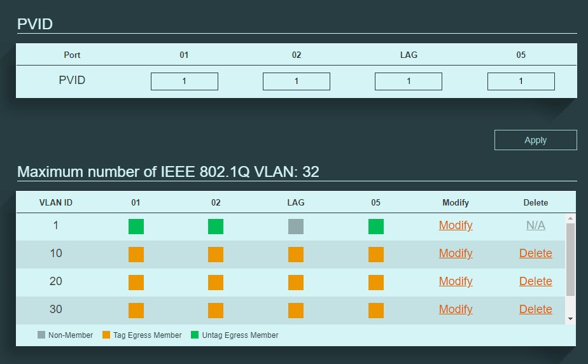This screenshot has width=588, height=364.
Task: Modify VLAN ID 1
Action: 456,225
